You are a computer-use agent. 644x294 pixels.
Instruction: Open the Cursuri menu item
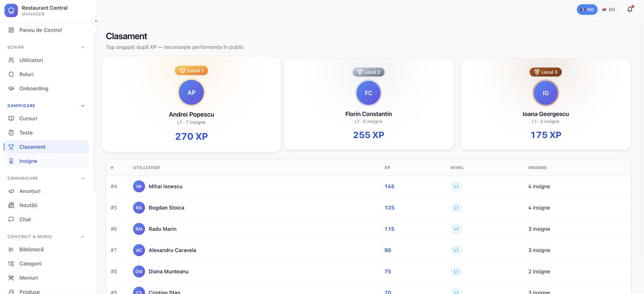pyautogui.click(x=46, y=118)
